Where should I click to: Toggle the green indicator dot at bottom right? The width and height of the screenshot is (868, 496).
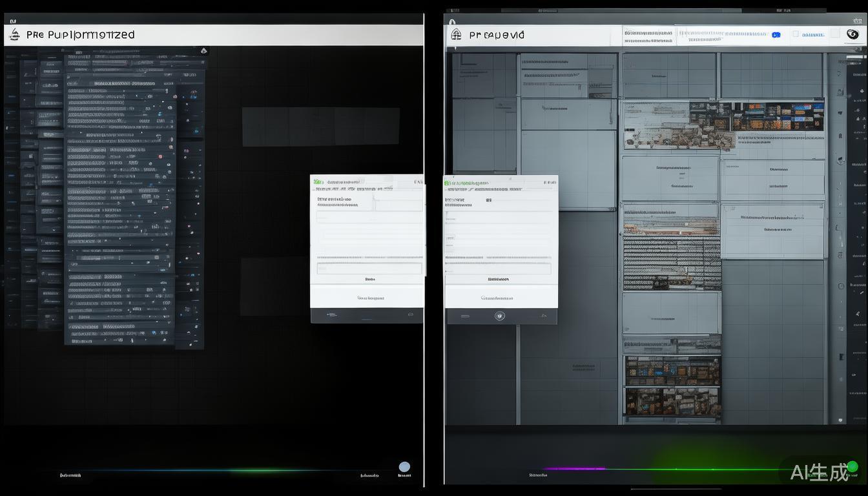point(852,466)
